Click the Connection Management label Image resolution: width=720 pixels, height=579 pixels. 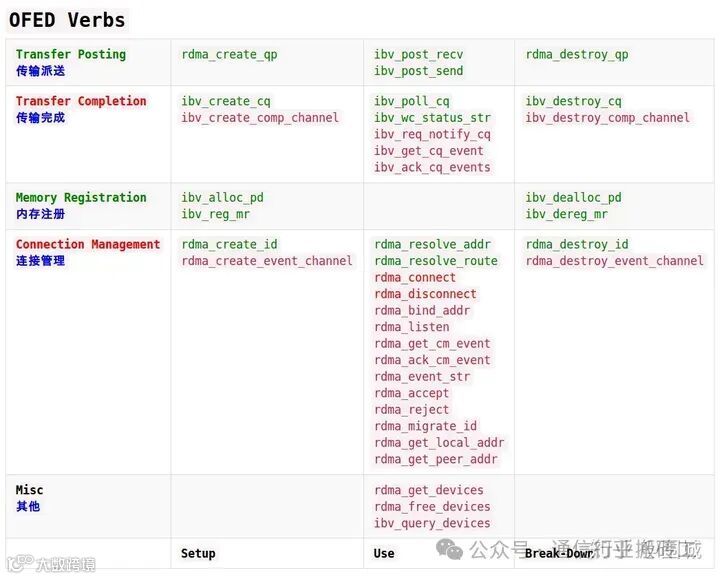click(88, 244)
